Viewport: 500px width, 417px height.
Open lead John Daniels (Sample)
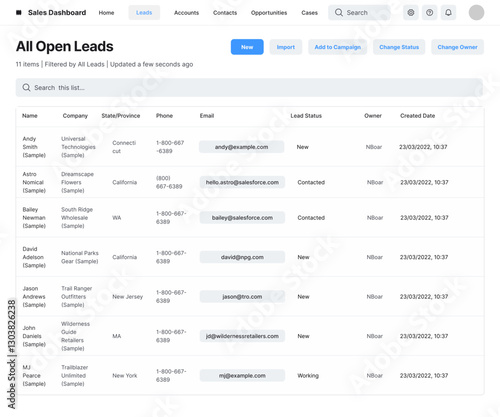click(x=34, y=336)
